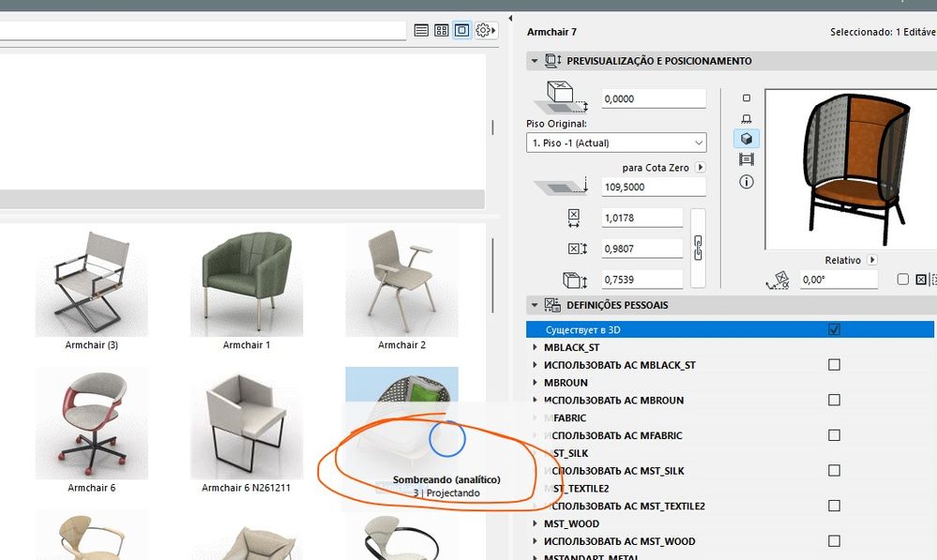Open the Piso Original floor dropdown
This screenshot has width=937, height=560.
[x=698, y=142]
